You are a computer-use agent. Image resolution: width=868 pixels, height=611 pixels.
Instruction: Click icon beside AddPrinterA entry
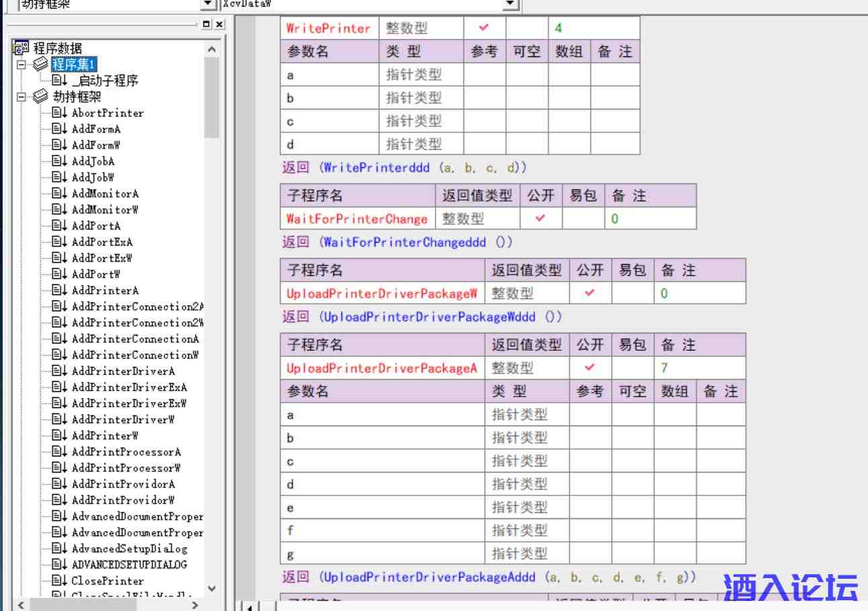coord(60,290)
